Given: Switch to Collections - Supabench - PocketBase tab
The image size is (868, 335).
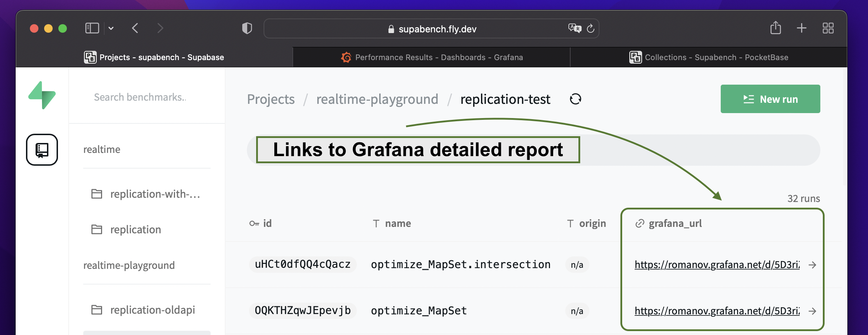Looking at the screenshot, I should (709, 57).
